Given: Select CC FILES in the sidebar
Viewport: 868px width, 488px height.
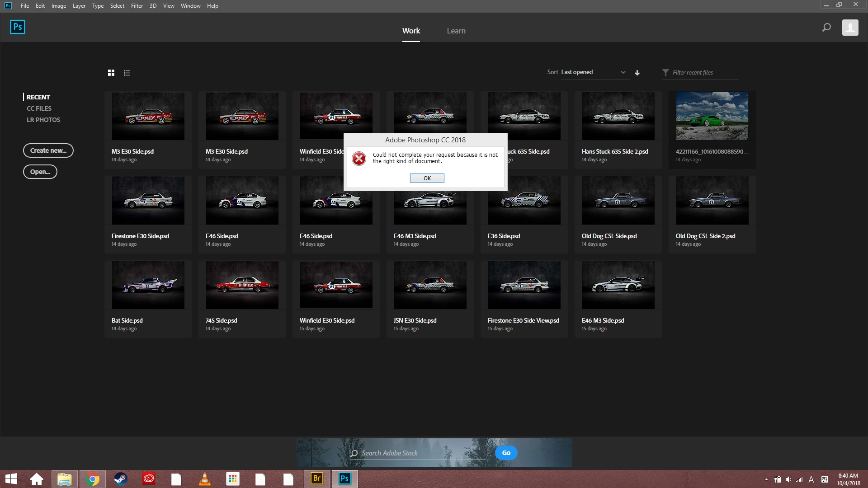Looking at the screenshot, I should click(x=39, y=108).
